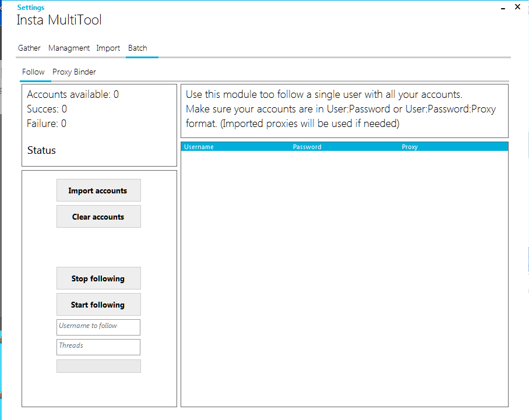The width and height of the screenshot is (529, 420).
Task: Sort by the Password column header
Action: pos(307,147)
